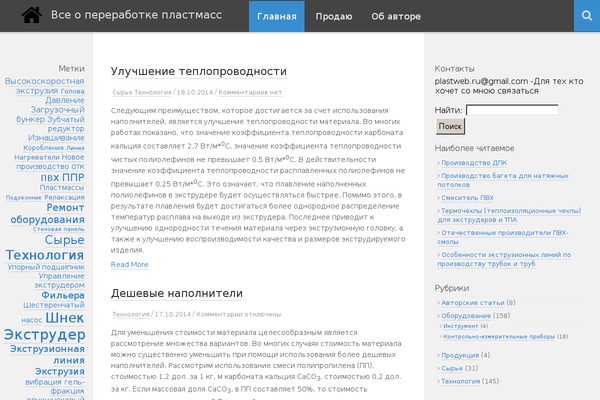Click the plastweb.ru@gmail.com contact text

pyautogui.click(x=481, y=81)
